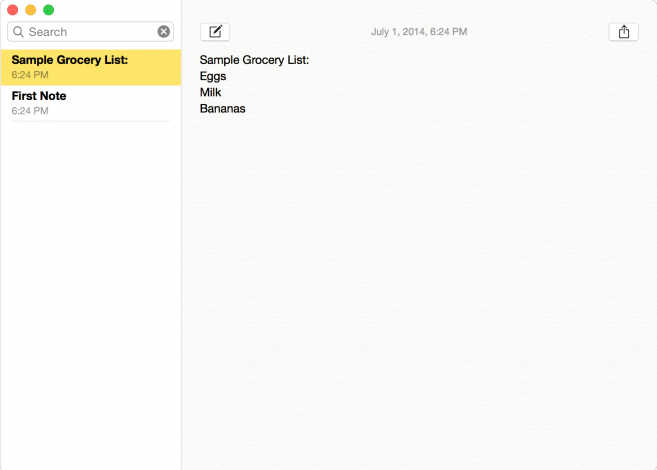Create a new note with compose icon

(215, 32)
